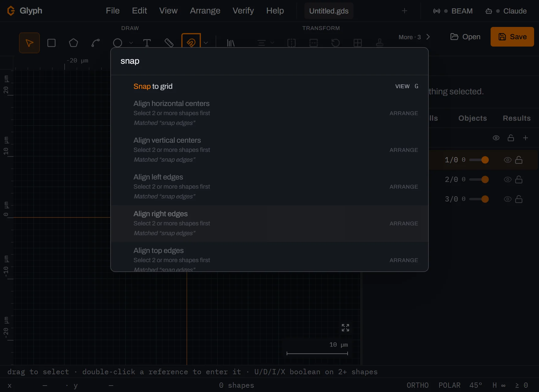Toggle lock on layer 1/0
The image size is (539, 392).
pos(519,160)
